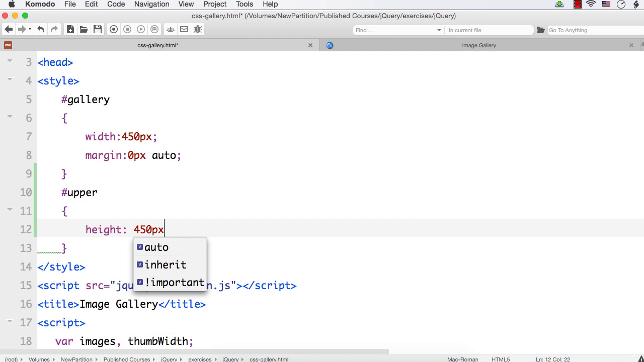Click the globe icon on Image Gallery tab
644x362 pixels.
330,45
